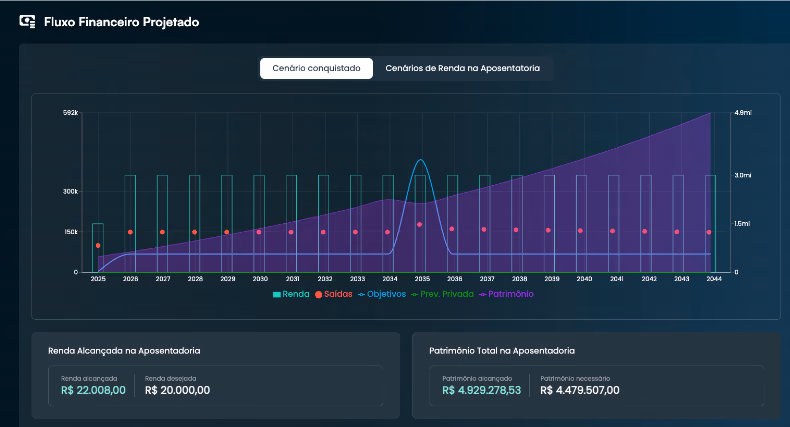
Task: Click the Patrimônio necessário label
Action: coord(575,379)
